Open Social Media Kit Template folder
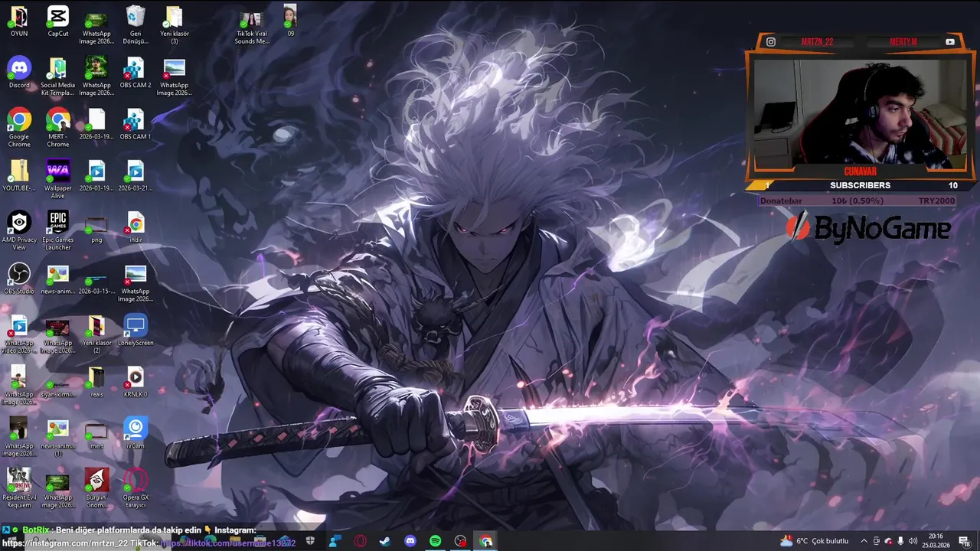The width and height of the screenshot is (980, 551). click(x=58, y=77)
